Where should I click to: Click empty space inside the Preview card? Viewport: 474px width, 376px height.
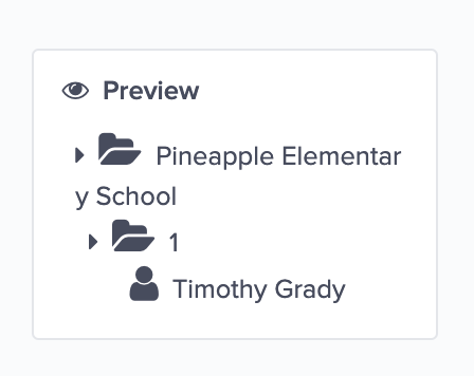coord(333,217)
